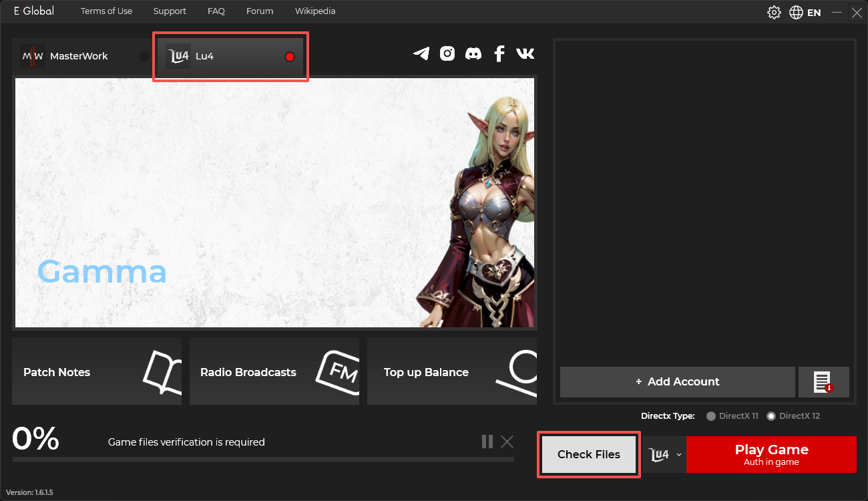Screen dimensions: 868x501
Task: Click the MasterWork tab logo icon
Action: pyautogui.click(x=33, y=57)
